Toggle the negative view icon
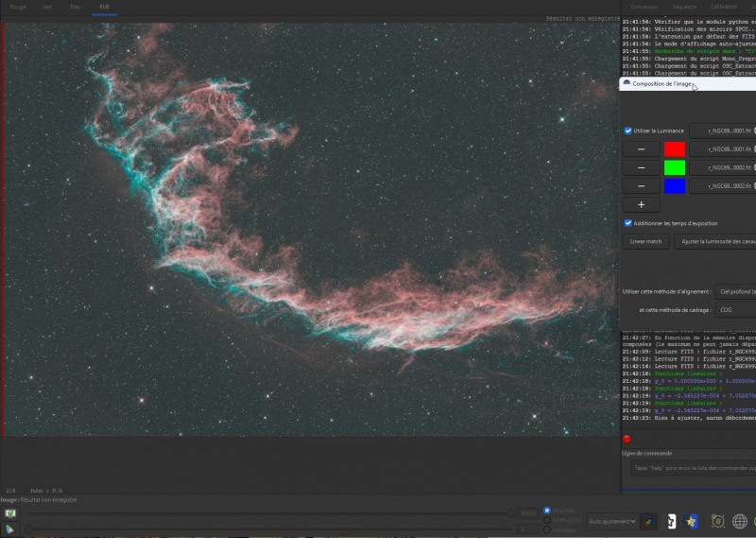 (x=671, y=522)
